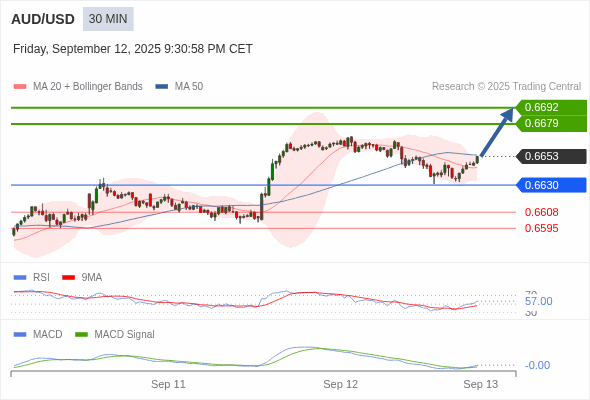Click the MACD blue legend marker

(20, 335)
